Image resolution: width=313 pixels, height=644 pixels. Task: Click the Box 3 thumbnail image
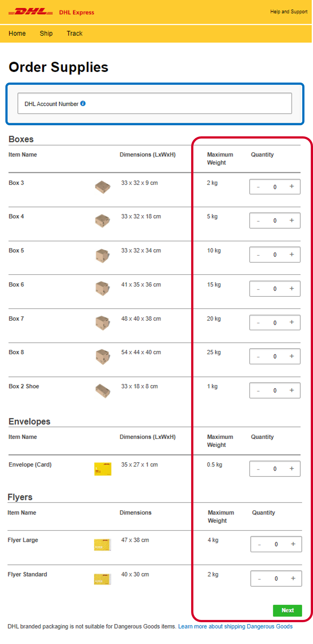pyautogui.click(x=103, y=187)
